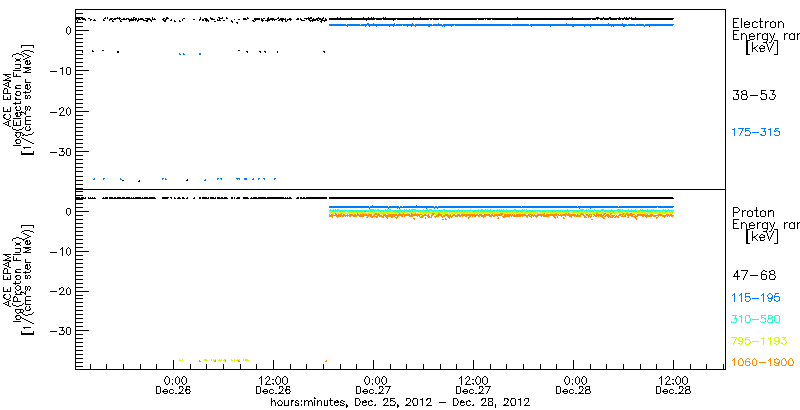This screenshot has width=800, height=410.
Task: Click the -10 tick label on electron flux axis
Action: 60,71
